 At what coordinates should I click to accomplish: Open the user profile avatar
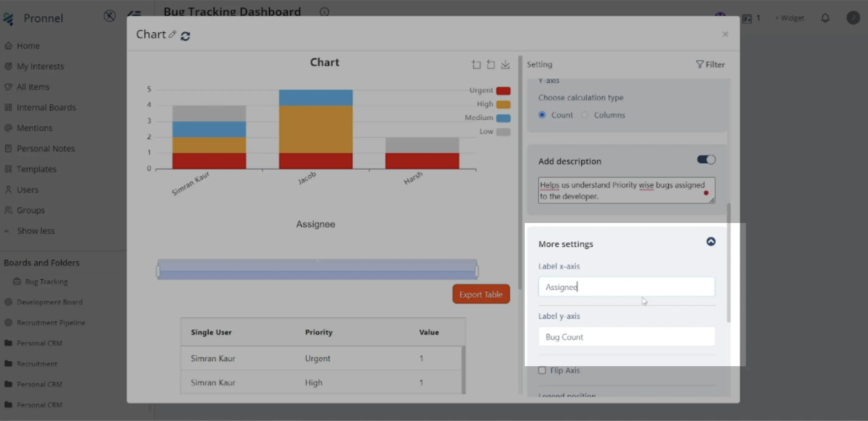[853, 18]
